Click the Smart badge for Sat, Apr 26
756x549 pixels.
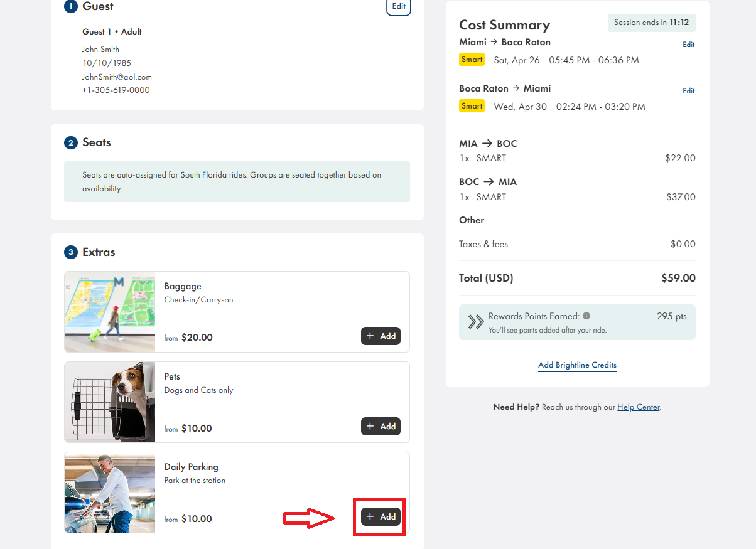[x=472, y=60]
